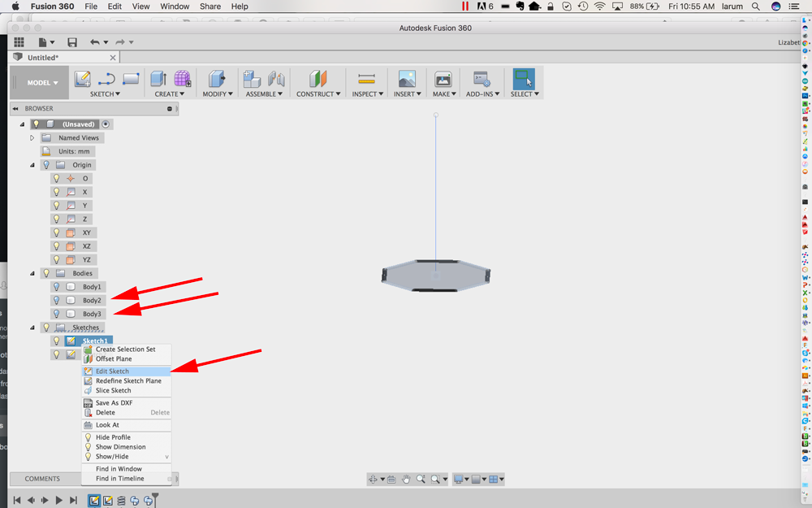Collapse the Origin folder
Viewport: 812px width, 508px height.
(x=32, y=165)
